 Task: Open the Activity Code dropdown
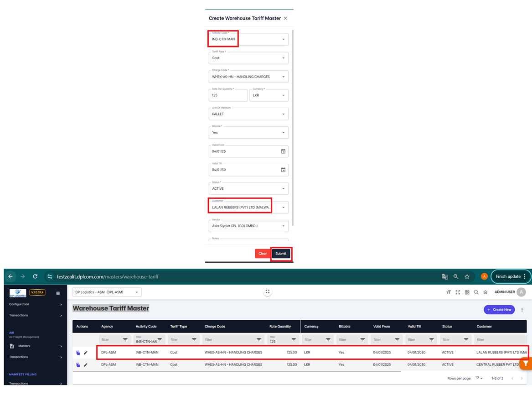pyautogui.click(x=248, y=39)
